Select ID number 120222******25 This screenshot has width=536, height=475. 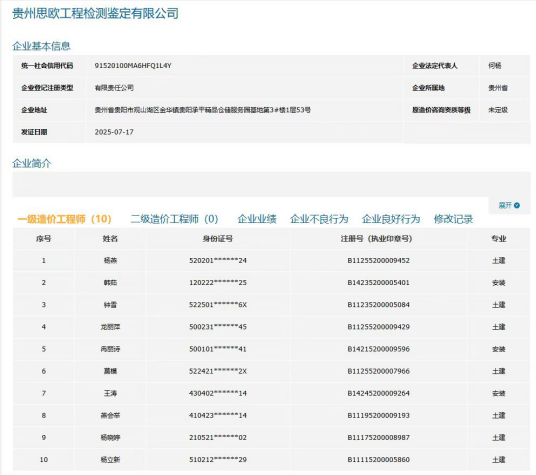[218, 283]
